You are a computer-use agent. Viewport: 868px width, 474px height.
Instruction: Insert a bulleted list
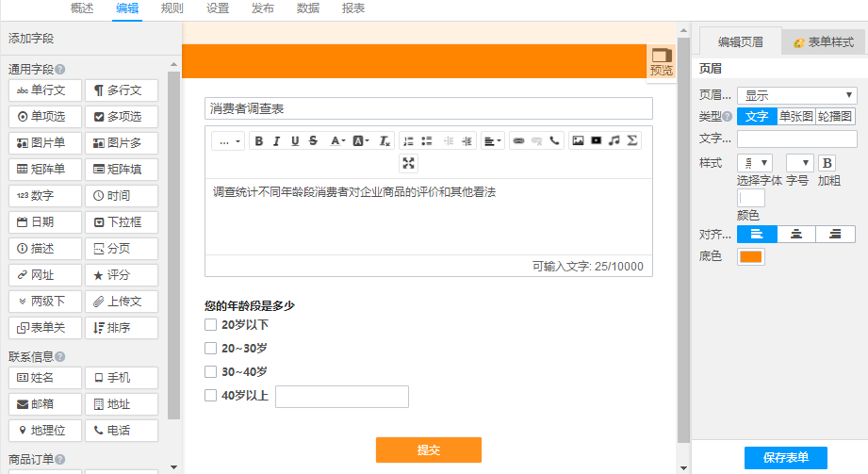click(427, 140)
